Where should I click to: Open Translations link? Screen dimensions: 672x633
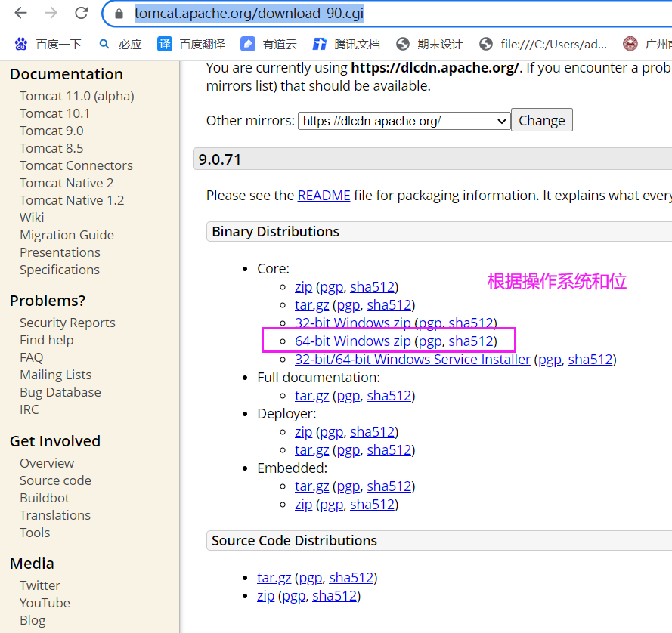(x=55, y=515)
